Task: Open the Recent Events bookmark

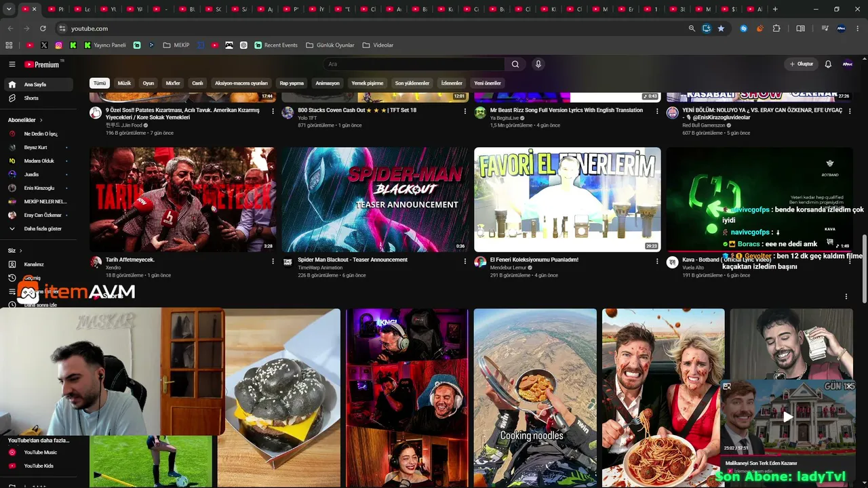Action: pos(276,45)
